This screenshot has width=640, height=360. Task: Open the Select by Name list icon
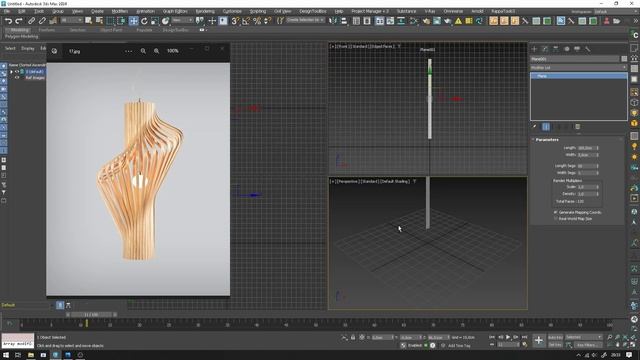click(99, 21)
